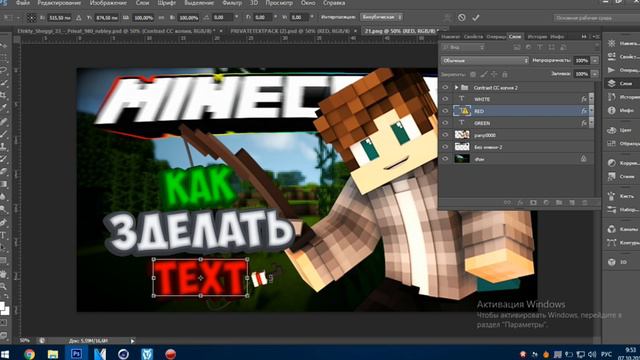Toggle the layer filtering on/off switch

(x=596, y=47)
